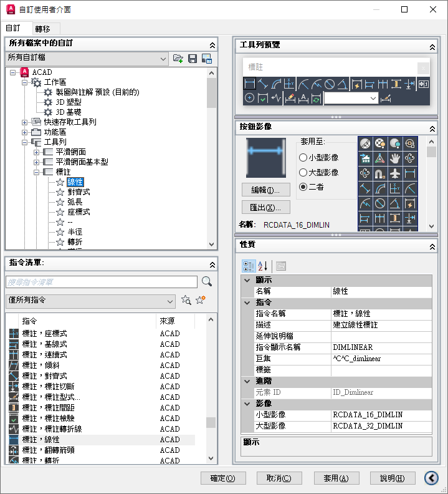
Task: Select the Jogged Linear icon in toolbar preview
Action: pyautogui.click(x=276, y=99)
